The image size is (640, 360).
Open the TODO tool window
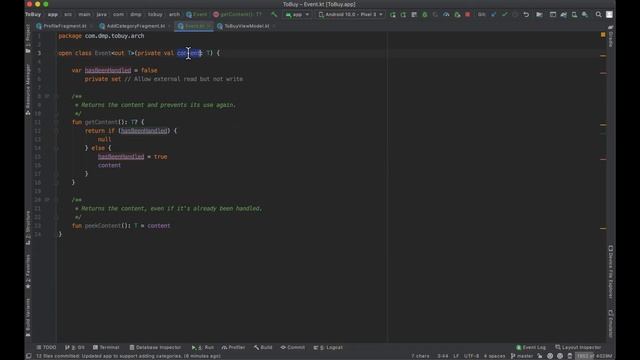coord(46,347)
